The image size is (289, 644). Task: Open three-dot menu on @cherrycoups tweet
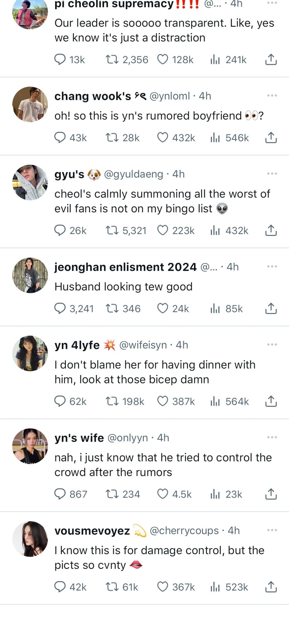click(272, 530)
